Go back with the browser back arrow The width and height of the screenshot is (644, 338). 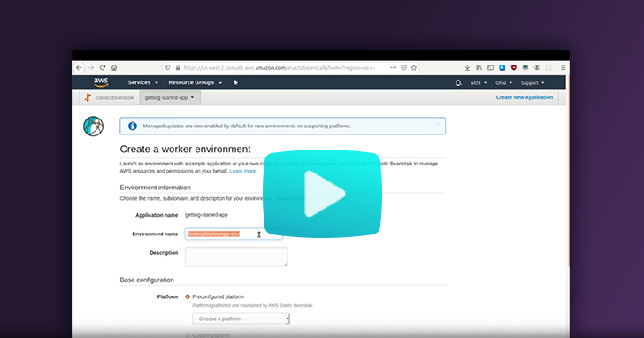pos(80,68)
